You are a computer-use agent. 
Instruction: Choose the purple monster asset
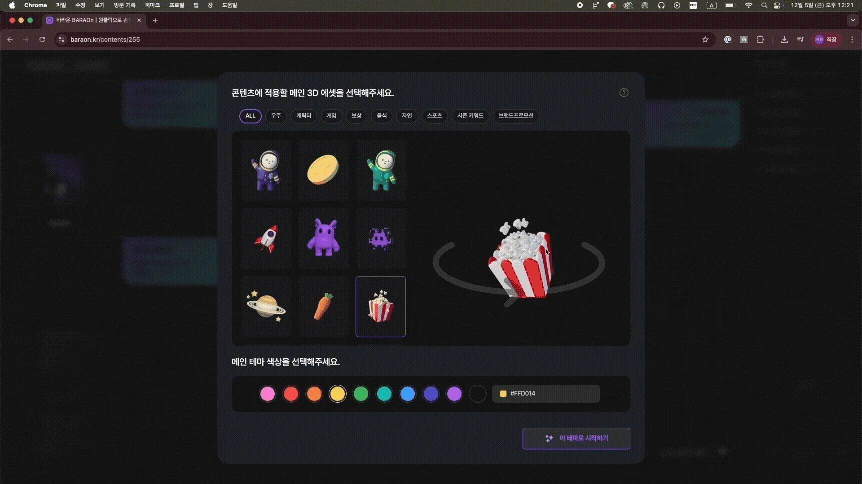(x=323, y=238)
